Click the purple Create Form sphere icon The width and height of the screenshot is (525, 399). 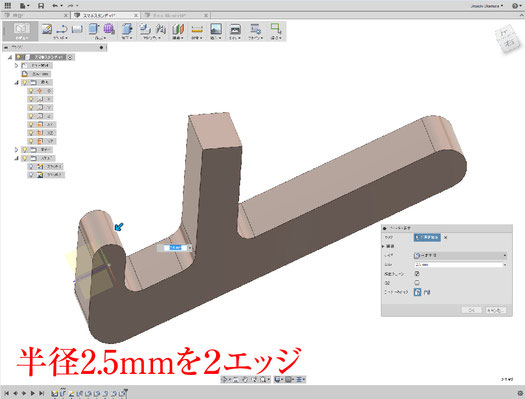click(x=108, y=29)
